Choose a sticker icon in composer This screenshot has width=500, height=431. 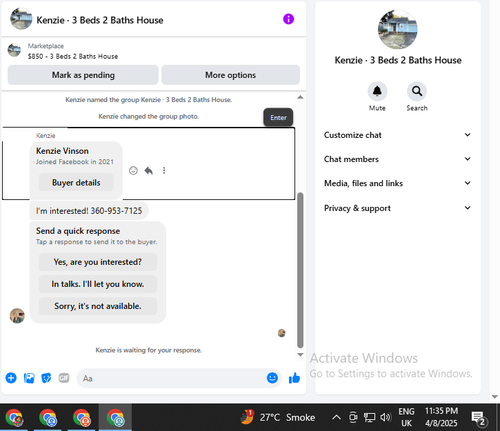pos(46,378)
